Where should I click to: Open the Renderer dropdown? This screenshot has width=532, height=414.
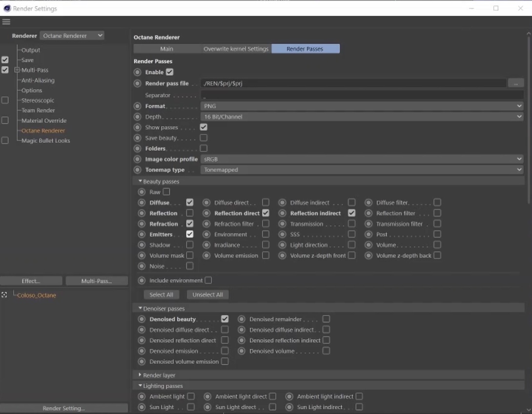(72, 36)
